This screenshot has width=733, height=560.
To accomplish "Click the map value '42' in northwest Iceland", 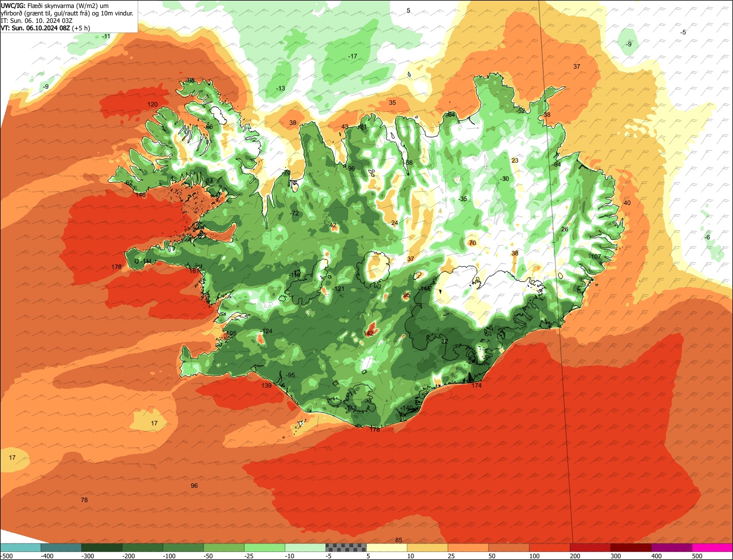I will pos(334,225).
